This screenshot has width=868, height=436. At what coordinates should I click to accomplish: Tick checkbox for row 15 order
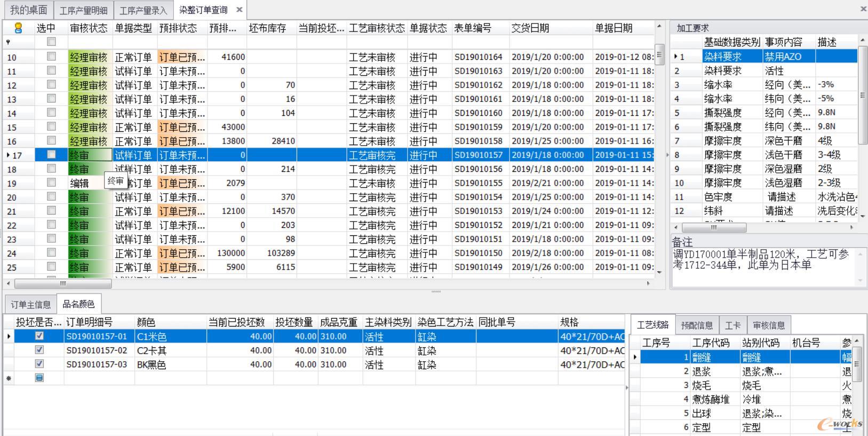click(x=51, y=126)
